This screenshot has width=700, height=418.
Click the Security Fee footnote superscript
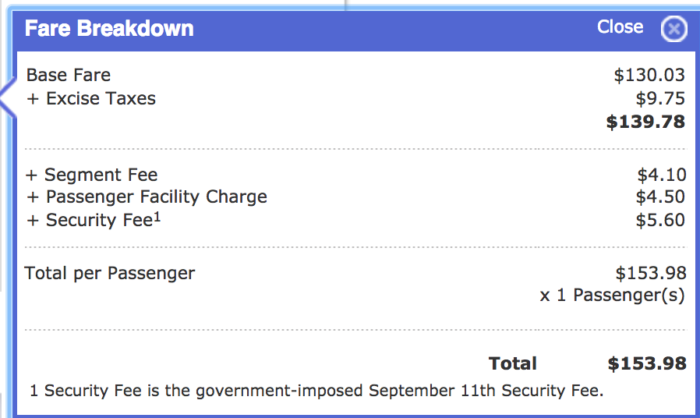157,217
